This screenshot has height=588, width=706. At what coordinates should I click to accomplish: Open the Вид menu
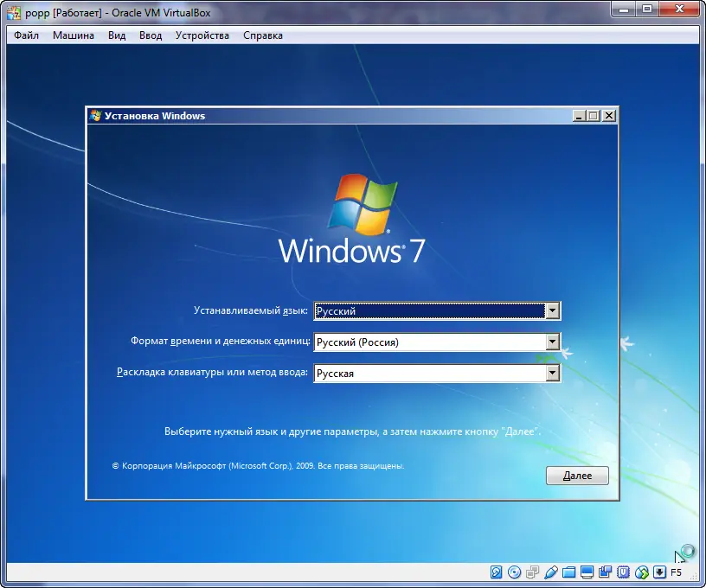coord(117,35)
